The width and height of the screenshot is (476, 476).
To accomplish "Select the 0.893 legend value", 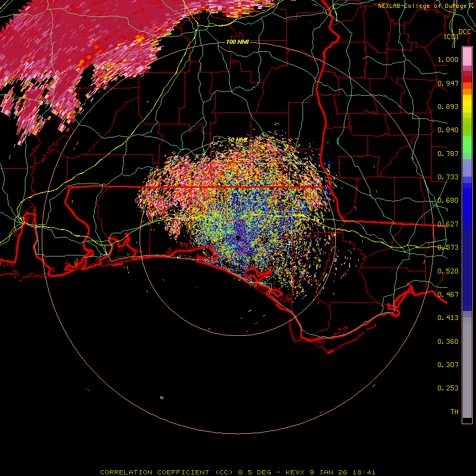I will point(448,106).
